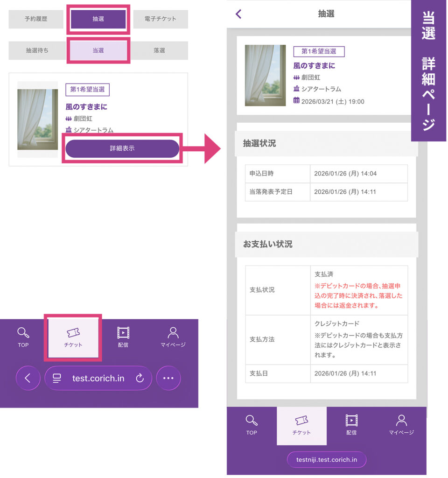
Task: Select the 抽選 tab
Action: [x=98, y=20]
